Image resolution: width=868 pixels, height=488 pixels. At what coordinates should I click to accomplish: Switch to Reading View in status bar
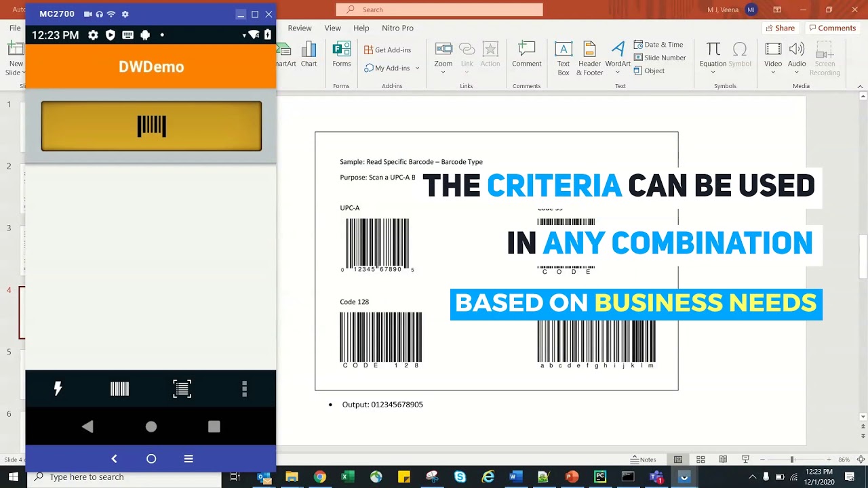click(x=723, y=460)
